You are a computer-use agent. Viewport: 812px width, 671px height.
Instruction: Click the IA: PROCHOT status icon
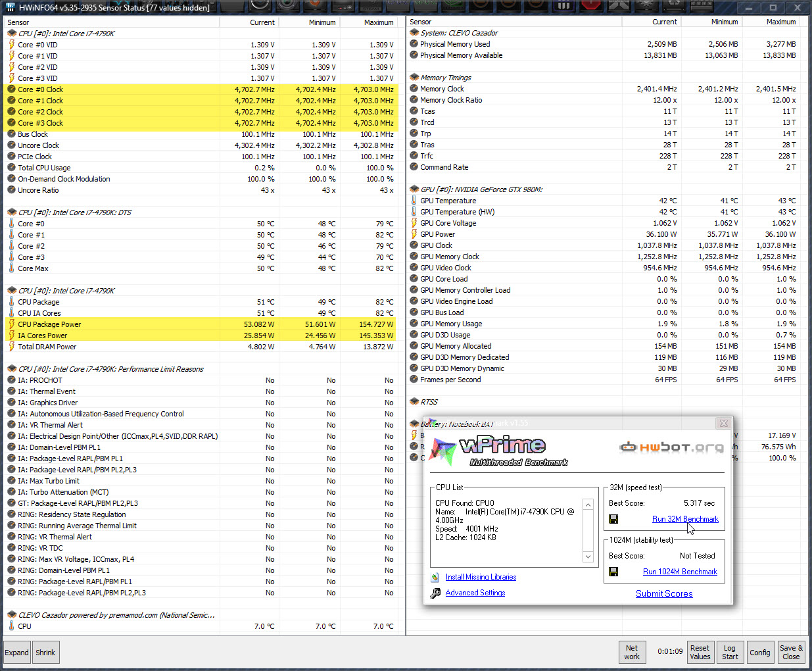[x=11, y=380]
